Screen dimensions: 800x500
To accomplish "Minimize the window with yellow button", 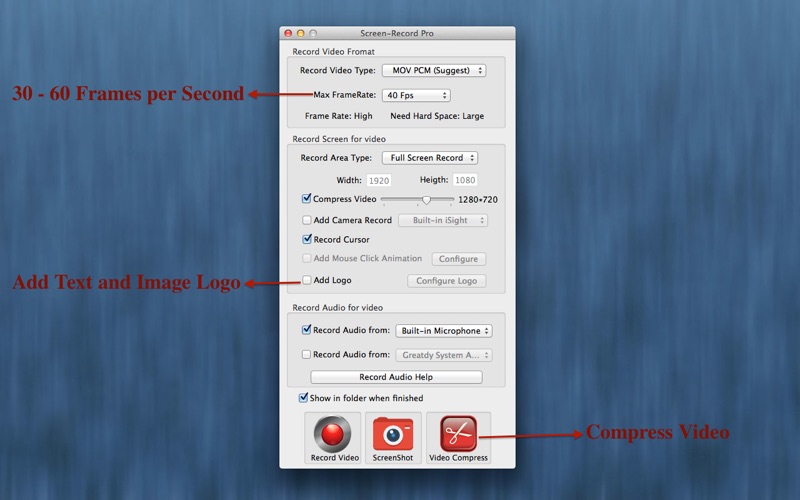I will 301,33.
